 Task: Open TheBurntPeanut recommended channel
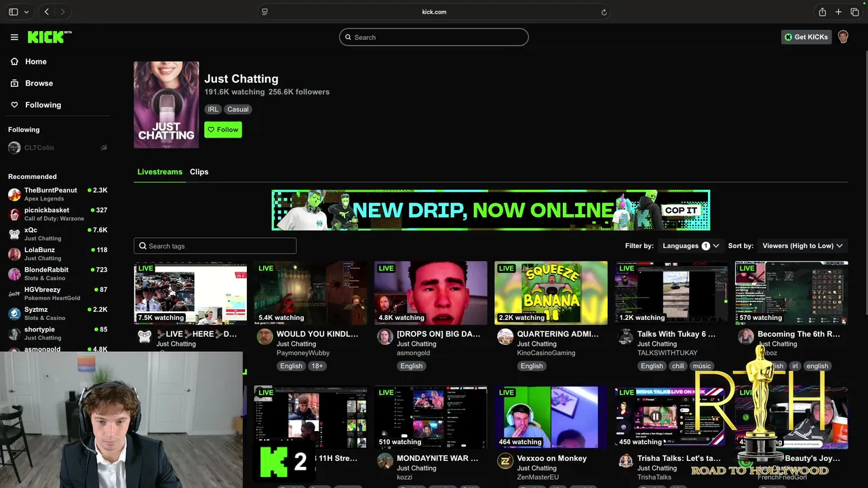pos(58,195)
